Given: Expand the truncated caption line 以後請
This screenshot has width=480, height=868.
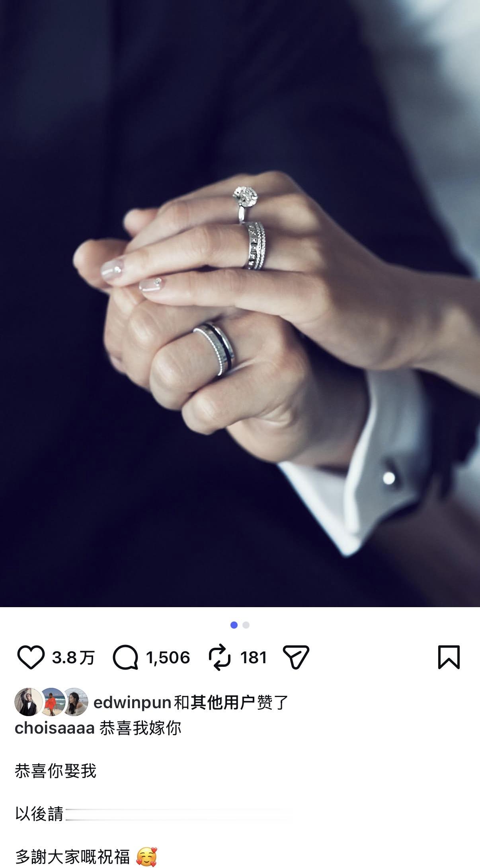Looking at the screenshot, I should click(39, 814).
